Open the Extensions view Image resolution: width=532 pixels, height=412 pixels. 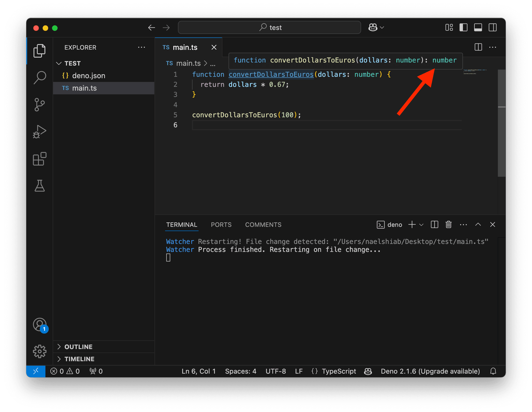tap(40, 159)
